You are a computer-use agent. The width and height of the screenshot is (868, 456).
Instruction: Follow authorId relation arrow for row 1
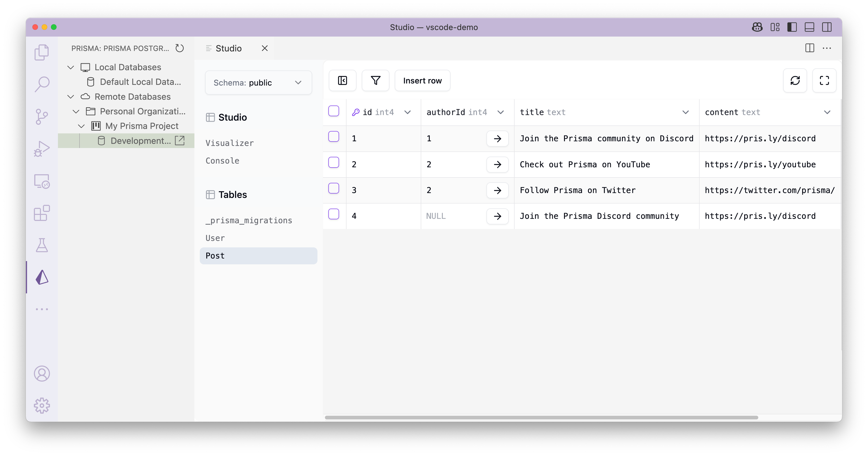497,139
